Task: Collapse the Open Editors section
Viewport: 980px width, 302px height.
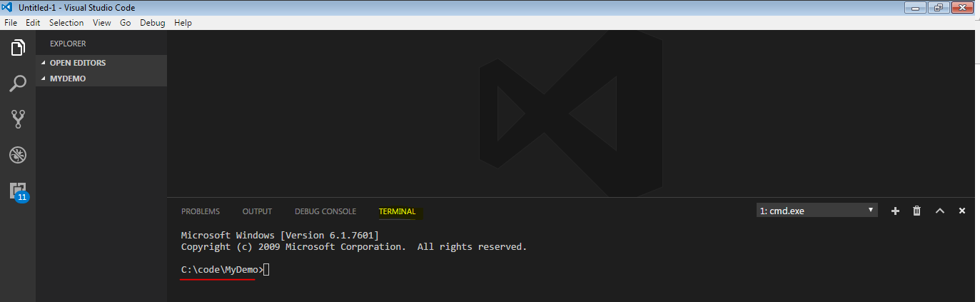Action: [x=101, y=63]
